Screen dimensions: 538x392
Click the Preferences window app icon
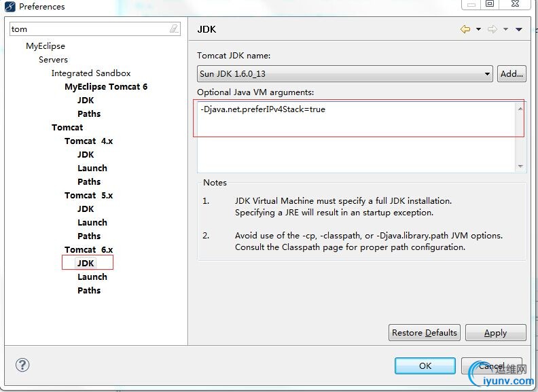tap(10, 7)
